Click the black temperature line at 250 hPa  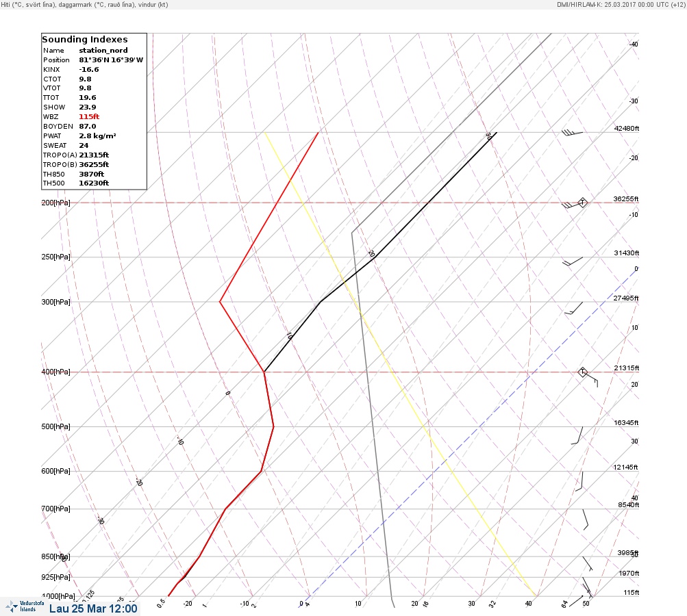tap(374, 257)
